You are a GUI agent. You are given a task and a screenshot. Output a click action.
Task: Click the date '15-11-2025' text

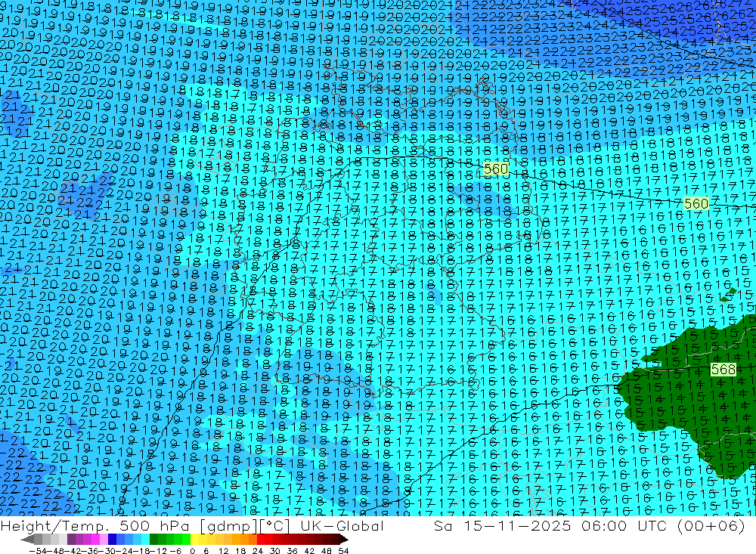[x=517, y=525]
